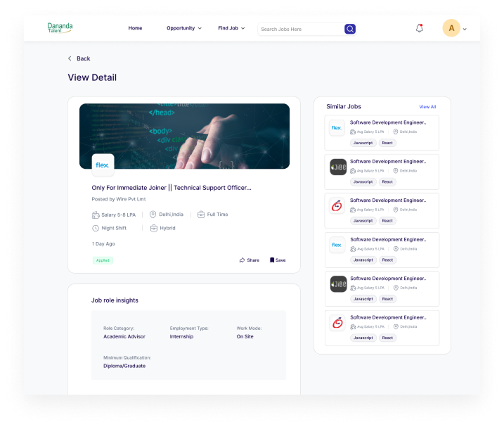This screenshot has width=504, height=427.
Task: Select React tag in first similar job
Action: [x=387, y=143]
